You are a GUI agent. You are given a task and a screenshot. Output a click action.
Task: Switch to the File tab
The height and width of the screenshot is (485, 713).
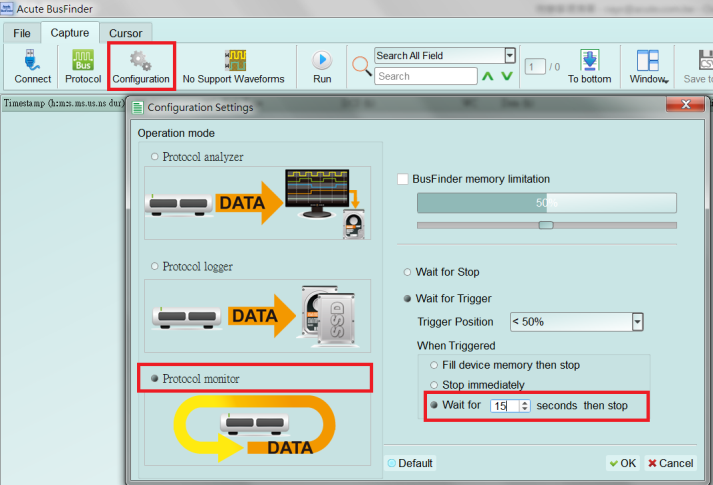pos(22,33)
